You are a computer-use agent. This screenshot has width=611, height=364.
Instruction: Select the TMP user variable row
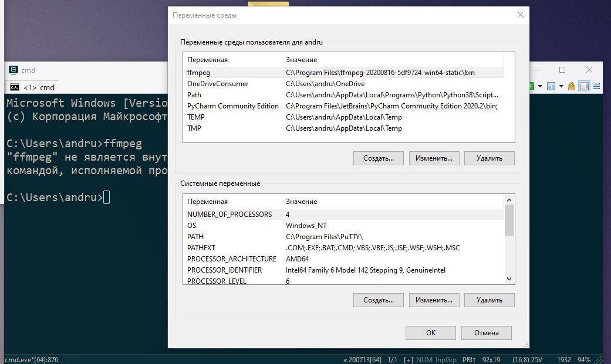344,128
